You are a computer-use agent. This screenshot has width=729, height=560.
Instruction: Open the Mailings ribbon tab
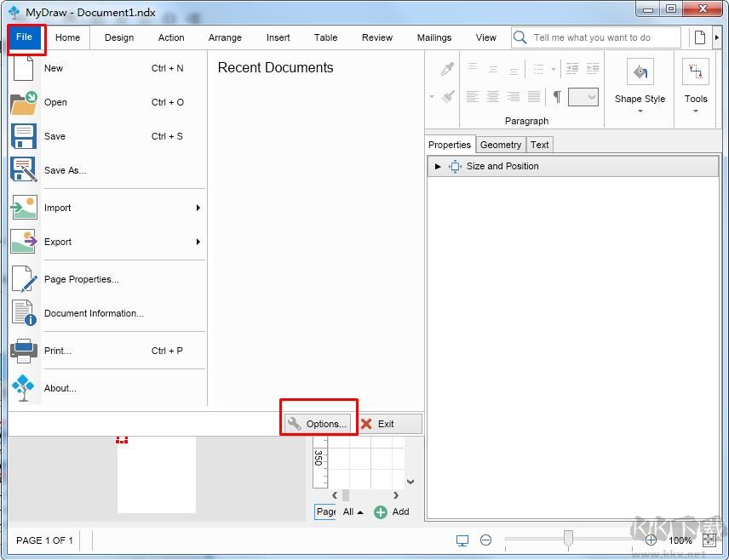point(434,37)
